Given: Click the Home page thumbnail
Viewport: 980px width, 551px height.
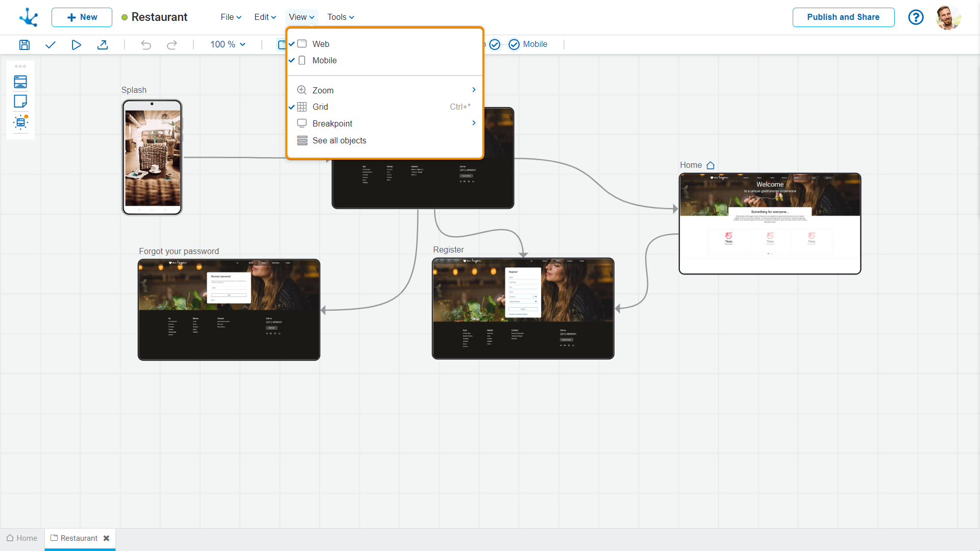Looking at the screenshot, I should pos(770,222).
